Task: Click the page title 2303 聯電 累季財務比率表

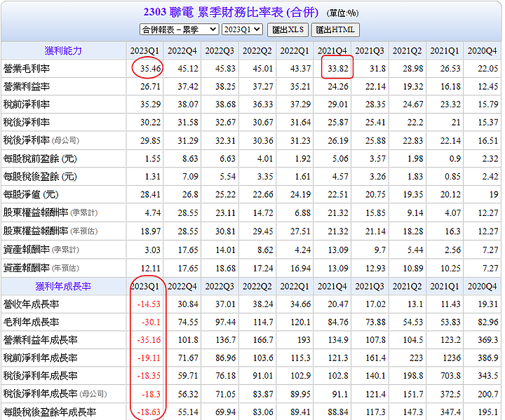Action: tap(231, 12)
